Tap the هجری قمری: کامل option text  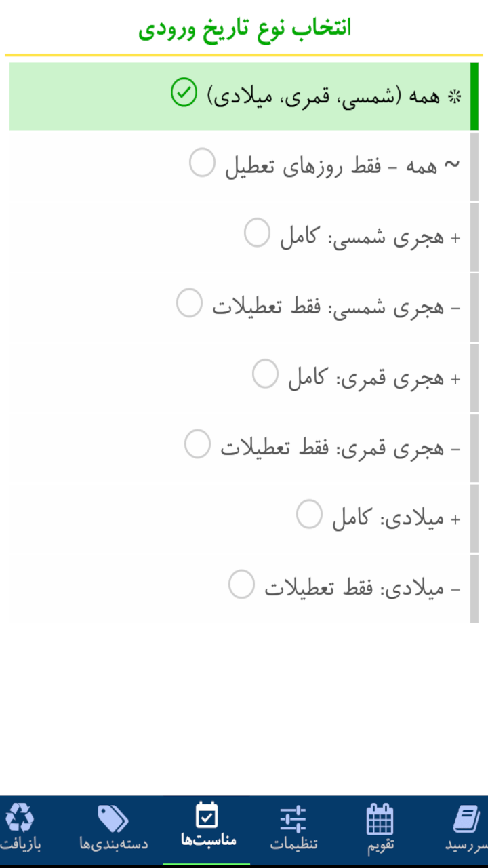pos(367,378)
